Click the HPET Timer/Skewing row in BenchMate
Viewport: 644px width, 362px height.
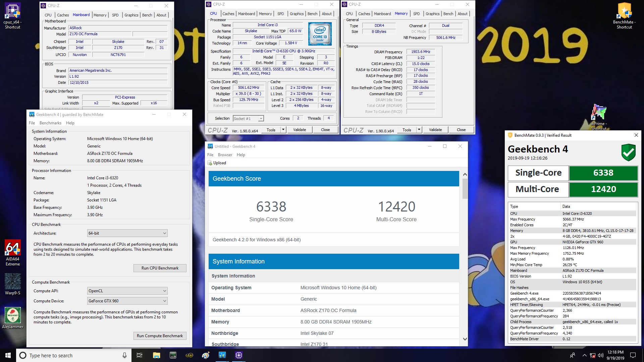[x=573, y=305]
